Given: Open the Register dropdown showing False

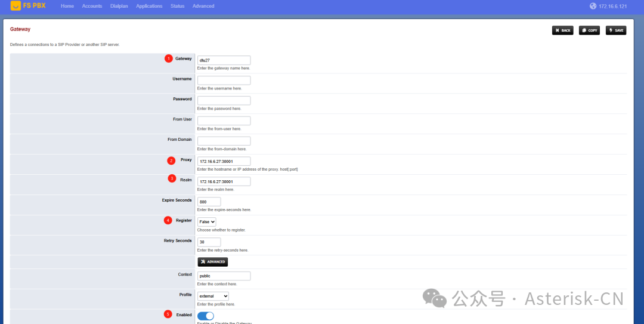Looking at the screenshot, I should click(x=206, y=221).
